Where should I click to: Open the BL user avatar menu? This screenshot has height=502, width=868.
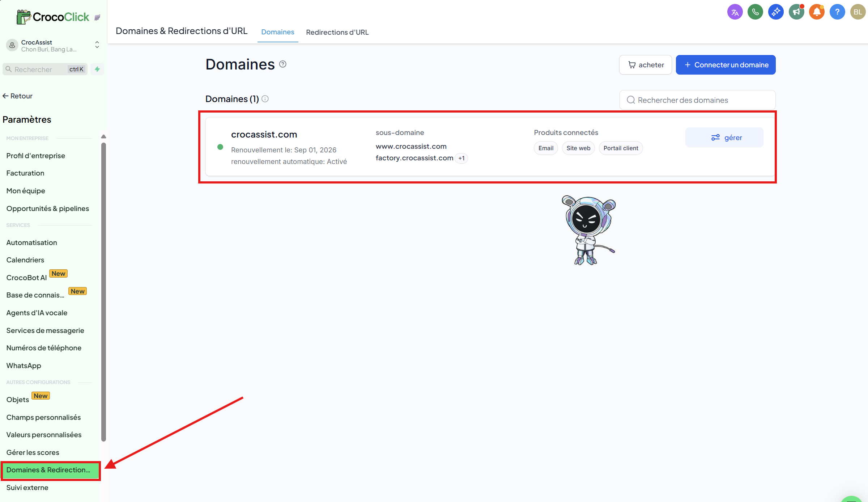(x=858, y=12)
